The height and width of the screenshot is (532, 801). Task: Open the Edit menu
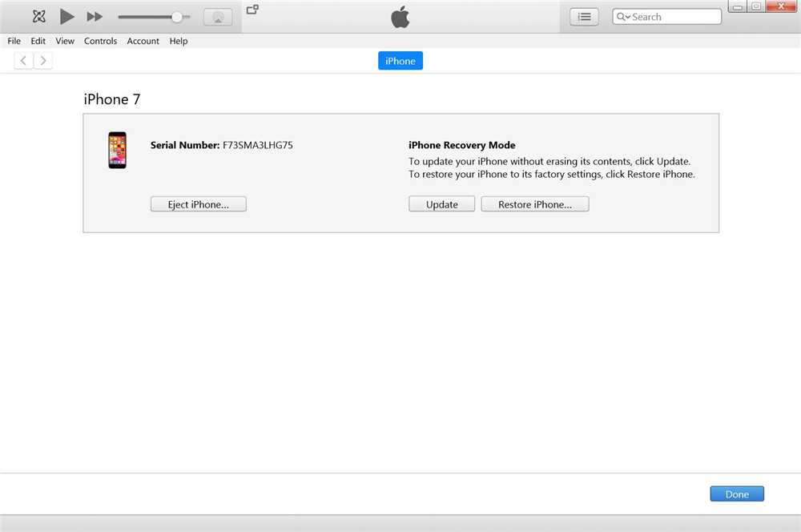38,41
